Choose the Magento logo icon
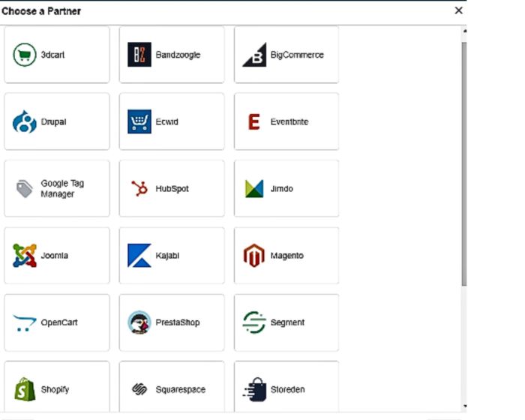Image resolution: width=525 pixels, height=420 pixels. click(254, 256)
